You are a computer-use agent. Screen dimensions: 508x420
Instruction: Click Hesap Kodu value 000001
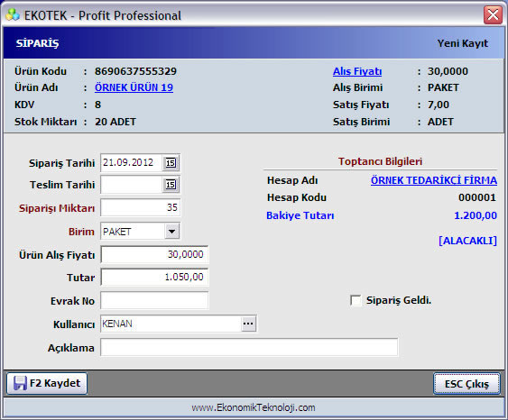[x=477, y=197]
